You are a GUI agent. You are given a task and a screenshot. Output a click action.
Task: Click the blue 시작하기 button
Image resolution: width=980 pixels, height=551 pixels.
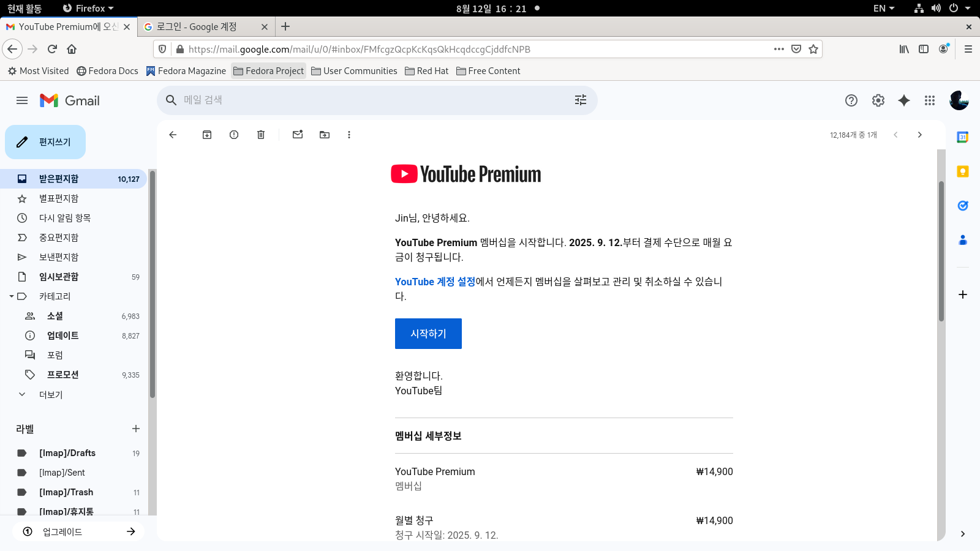pos(428,334)
